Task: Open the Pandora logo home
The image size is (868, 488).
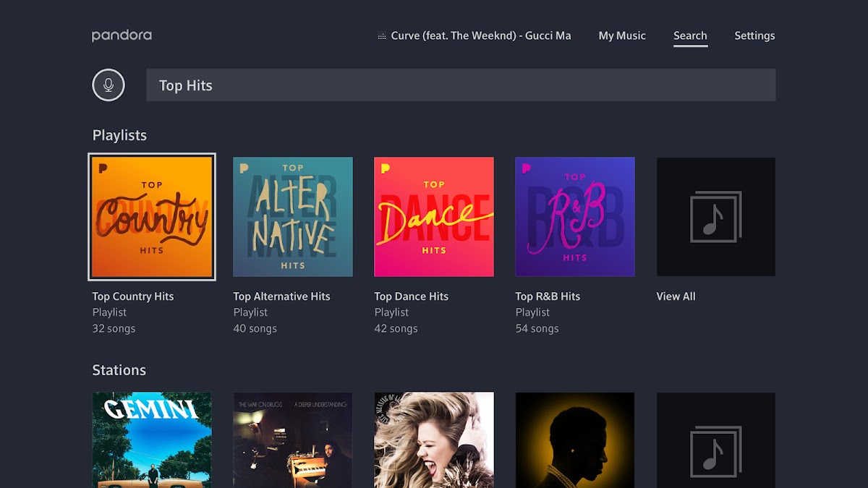Action: click(x=122, y=35)
